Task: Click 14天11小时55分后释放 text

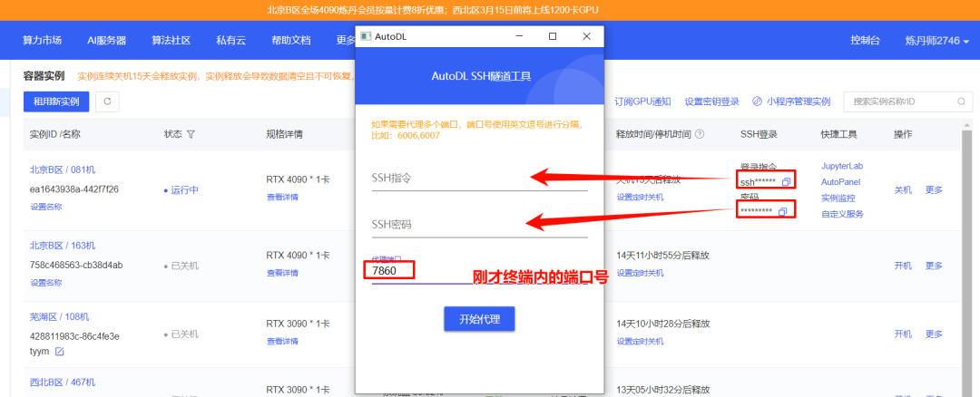Action: click(x=662, y=255)
